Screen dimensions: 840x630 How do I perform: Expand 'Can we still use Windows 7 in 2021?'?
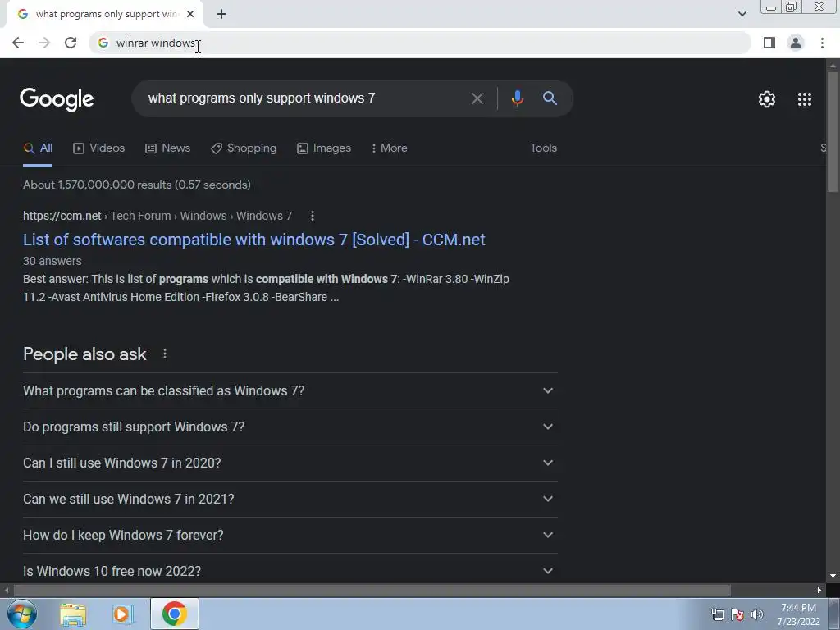pyautogui.click(x=290, y=500)
